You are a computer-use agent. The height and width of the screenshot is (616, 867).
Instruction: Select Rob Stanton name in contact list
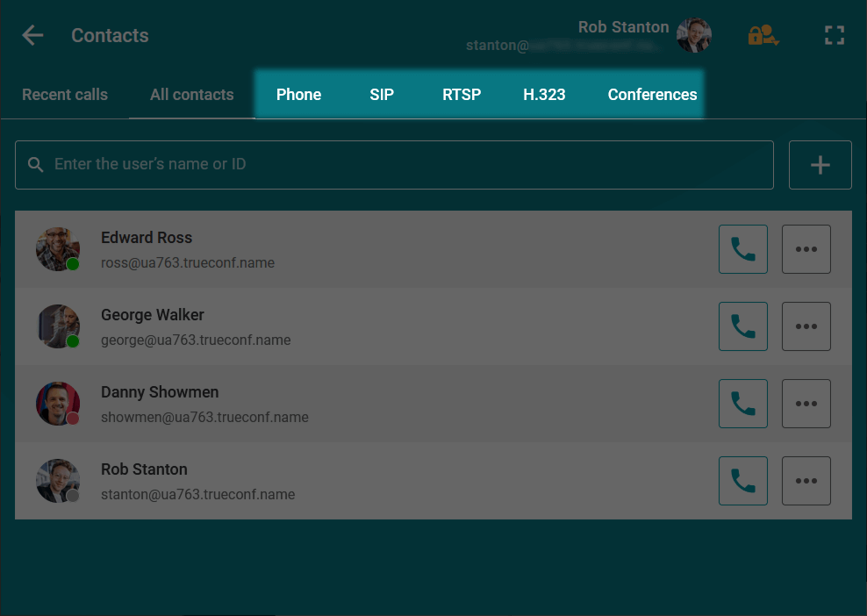click(144, 469)
